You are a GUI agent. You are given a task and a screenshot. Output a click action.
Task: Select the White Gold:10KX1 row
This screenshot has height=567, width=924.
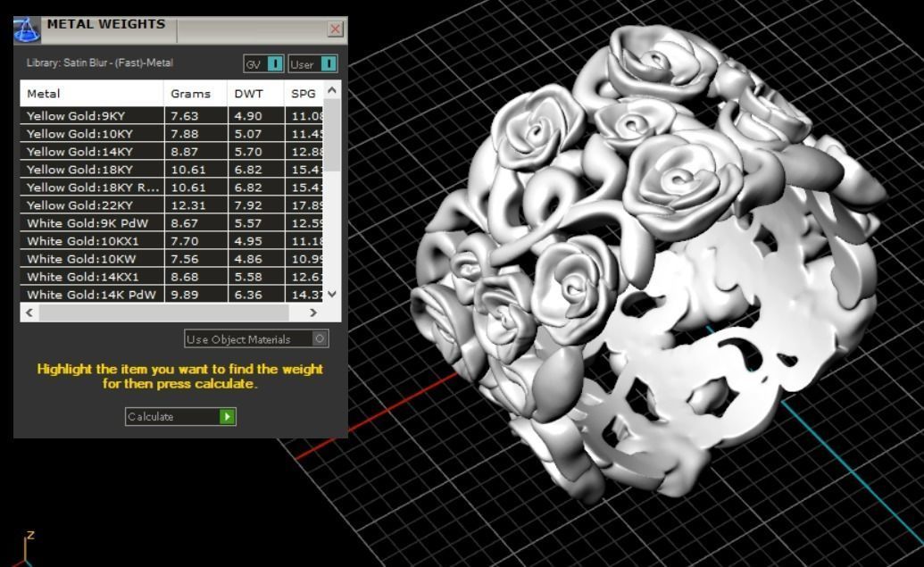coord(171,241)
